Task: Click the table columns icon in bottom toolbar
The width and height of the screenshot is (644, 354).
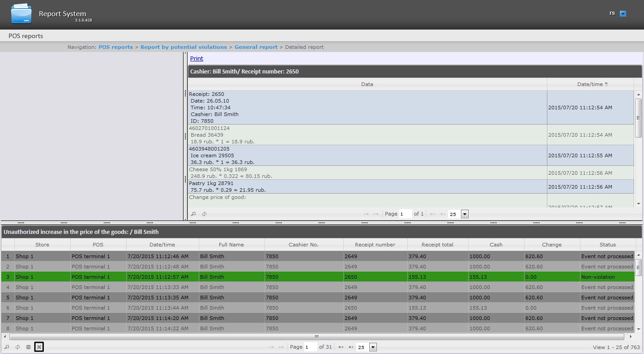Action: tap(28, 347)
